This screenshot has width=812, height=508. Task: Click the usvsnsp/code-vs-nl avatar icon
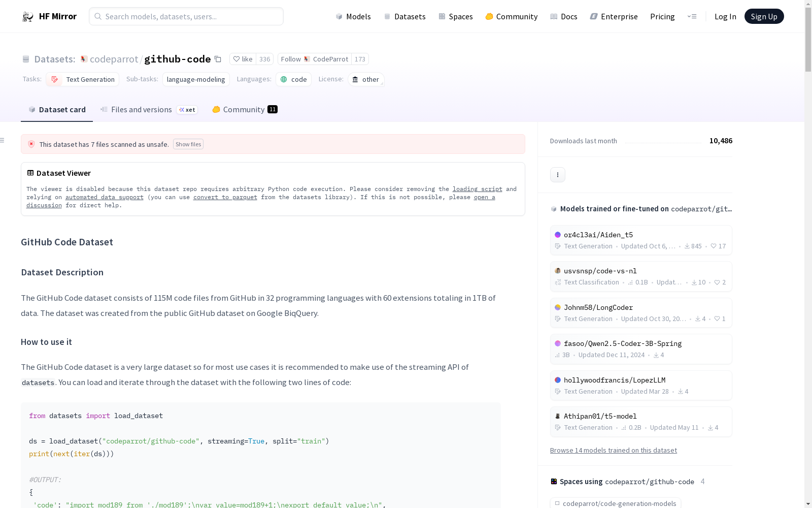pyautogui.click(x=558, y=271)
